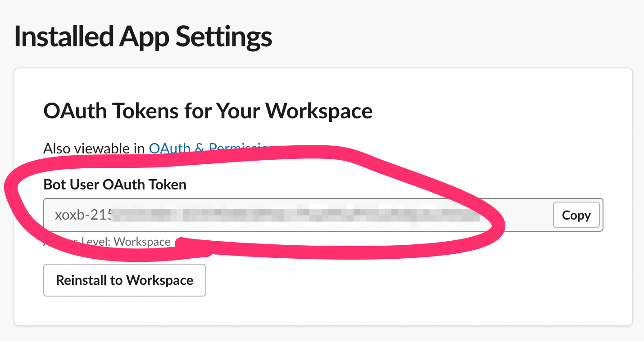Click the Installed App Settings page heading

tap(143, 37)
